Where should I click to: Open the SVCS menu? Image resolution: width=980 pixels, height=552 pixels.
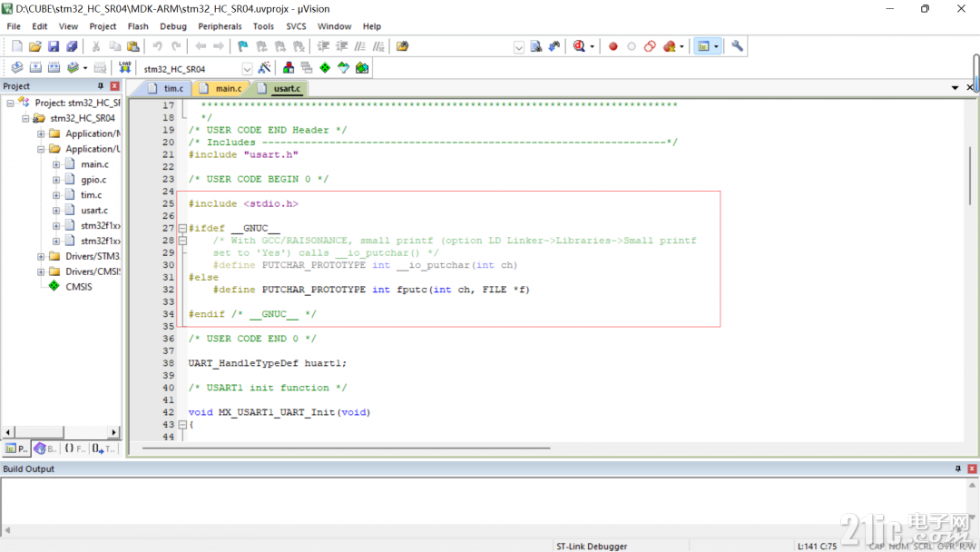(296, 26)
